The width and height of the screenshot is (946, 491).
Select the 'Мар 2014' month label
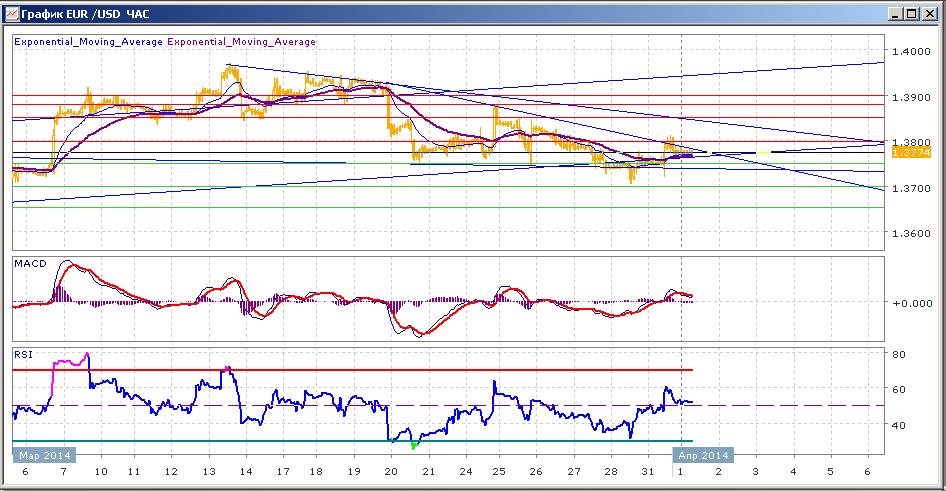tap(45, 455)
